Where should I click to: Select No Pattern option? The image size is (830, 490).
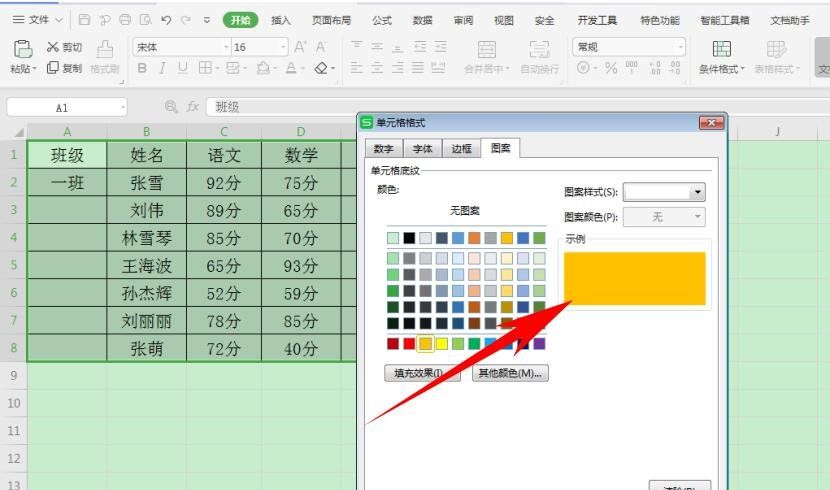(465, 211)
